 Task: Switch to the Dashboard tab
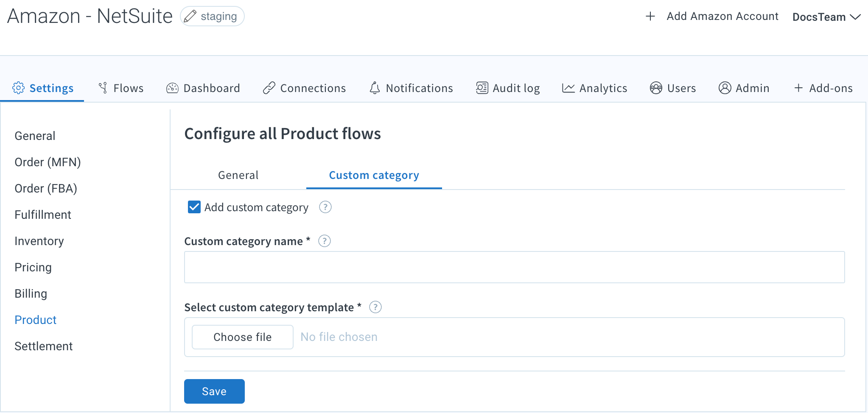[203, 88]
